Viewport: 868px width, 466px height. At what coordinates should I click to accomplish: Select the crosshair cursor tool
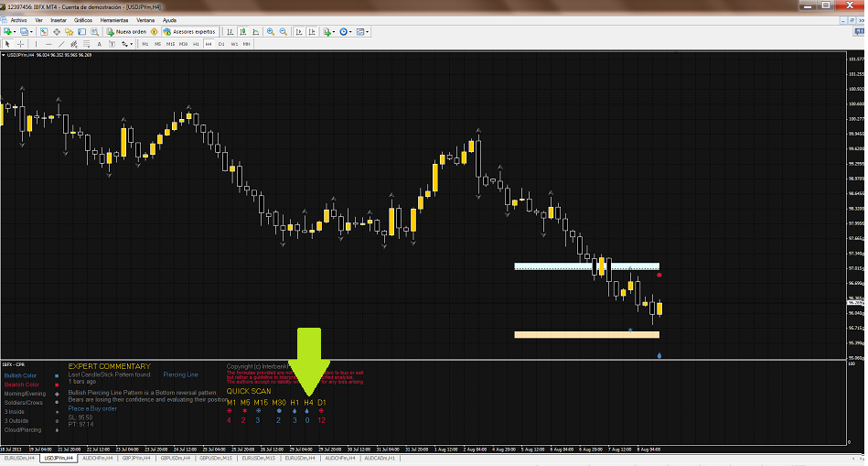click(19, 43)
